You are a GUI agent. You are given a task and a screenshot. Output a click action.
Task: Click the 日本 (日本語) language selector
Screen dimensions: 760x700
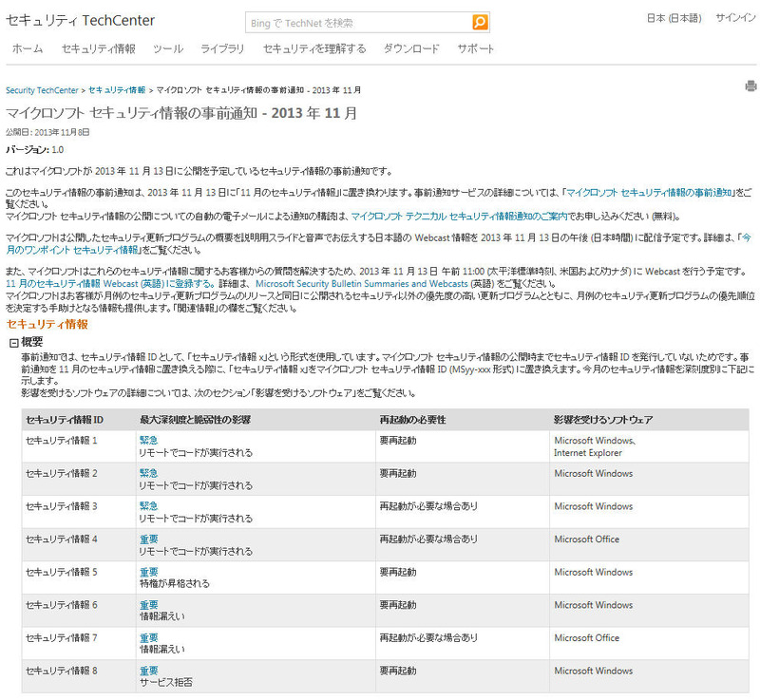tap(675, 18)
